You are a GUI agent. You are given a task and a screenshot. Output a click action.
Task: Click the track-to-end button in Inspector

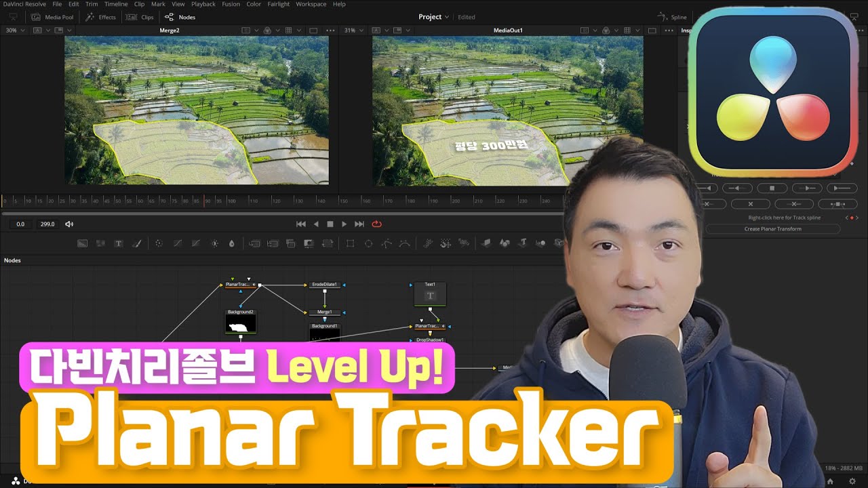[x=842, y=188]
